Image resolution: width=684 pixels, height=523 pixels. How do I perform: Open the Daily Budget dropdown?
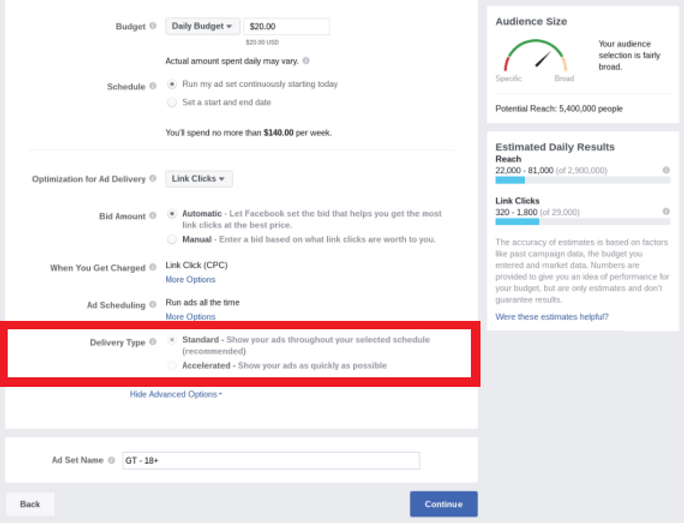coord(202,26)
